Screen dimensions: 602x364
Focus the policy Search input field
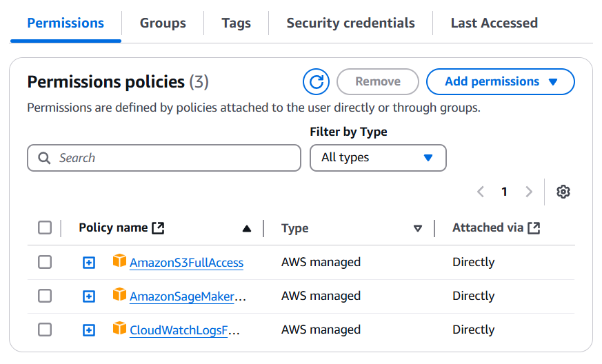point(164,158)
